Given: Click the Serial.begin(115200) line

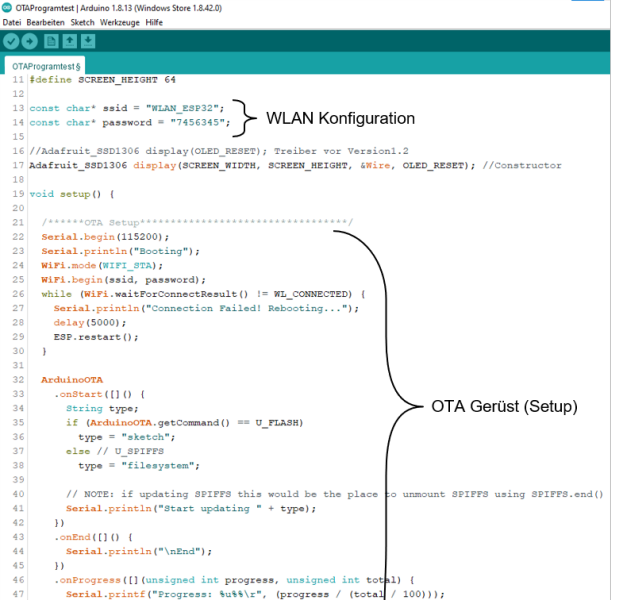Looking at the screenshot, I should pos(97,237).
